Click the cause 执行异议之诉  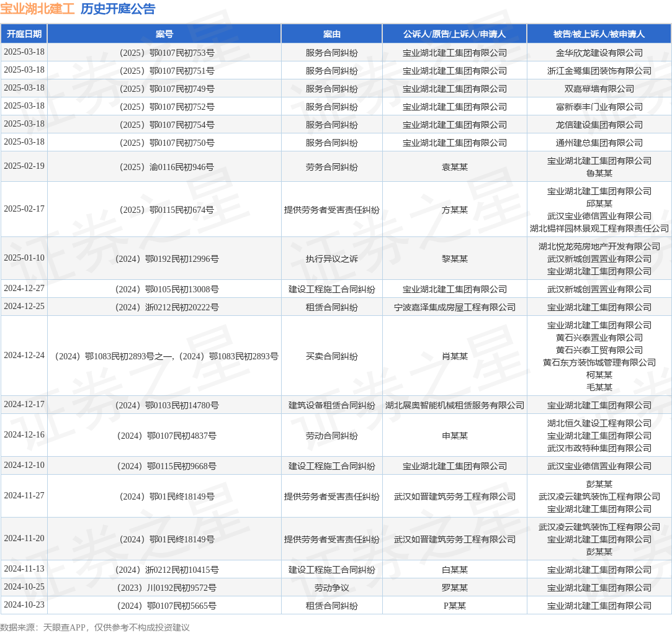click(x=332, y=259)
